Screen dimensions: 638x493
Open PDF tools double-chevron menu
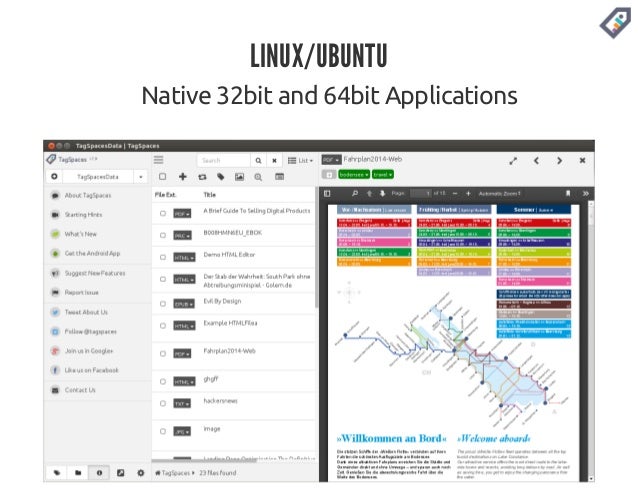586,194
